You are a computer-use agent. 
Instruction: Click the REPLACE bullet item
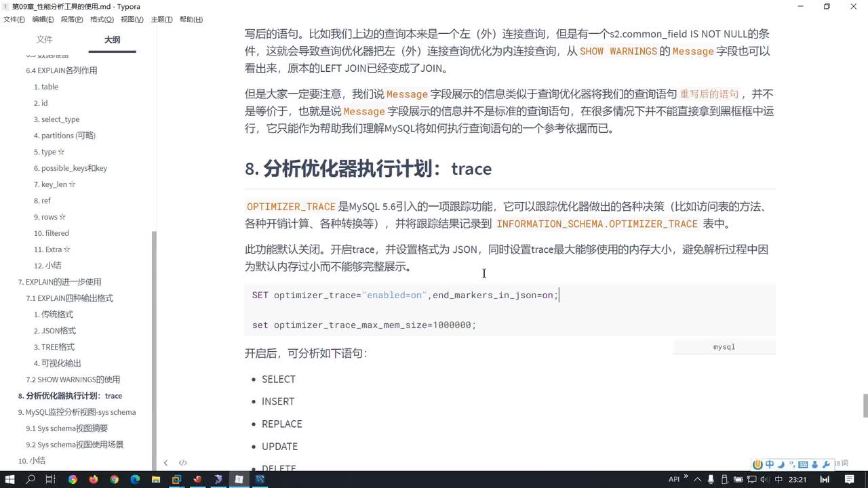point(282,424)
